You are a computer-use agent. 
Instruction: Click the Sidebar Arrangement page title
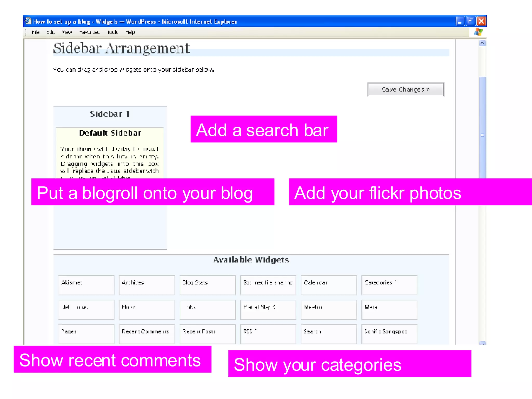(x=122, y=48)
